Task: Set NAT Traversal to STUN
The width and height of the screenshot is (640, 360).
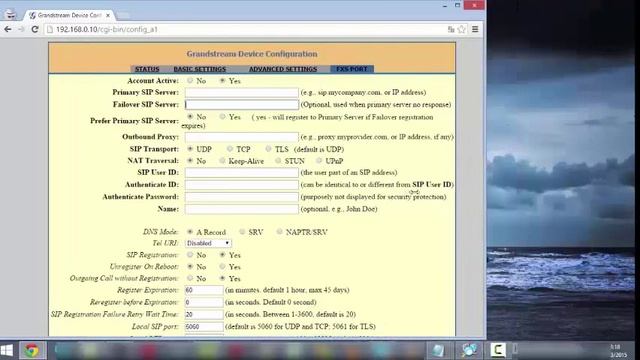Action: 278,161
